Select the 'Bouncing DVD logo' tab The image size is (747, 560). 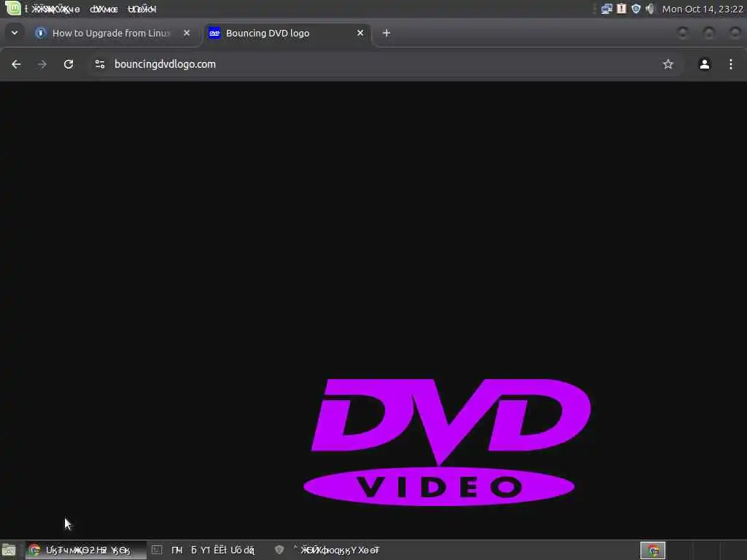coord(287,33)
